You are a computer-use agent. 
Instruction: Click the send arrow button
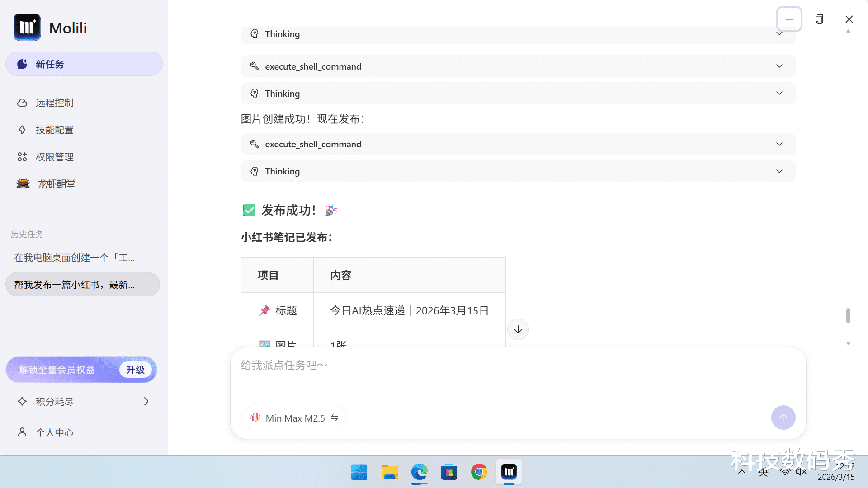[783, 418]
